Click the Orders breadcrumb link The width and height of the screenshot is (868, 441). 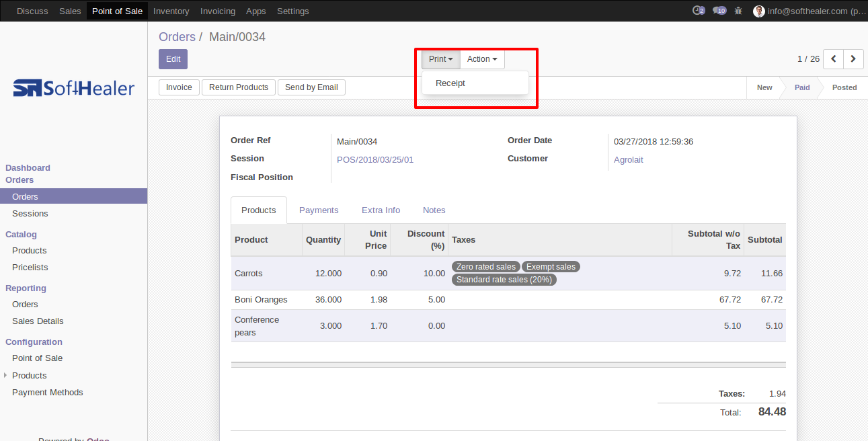(177, 37)
